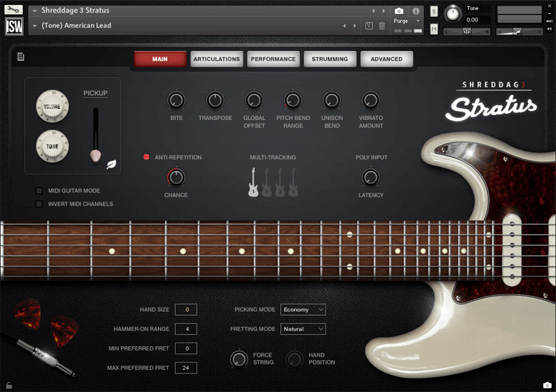Solo the instrument with S button
The width and height of the screenshot is (556, 392).
point(434,11)
